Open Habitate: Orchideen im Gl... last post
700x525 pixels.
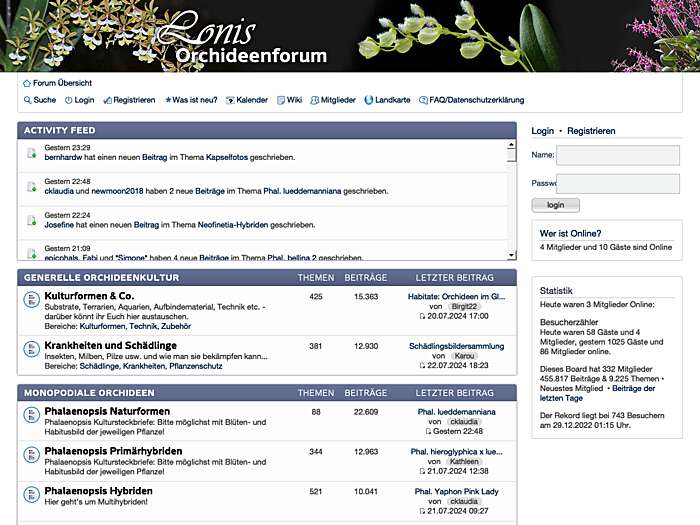tap(456, 296)
